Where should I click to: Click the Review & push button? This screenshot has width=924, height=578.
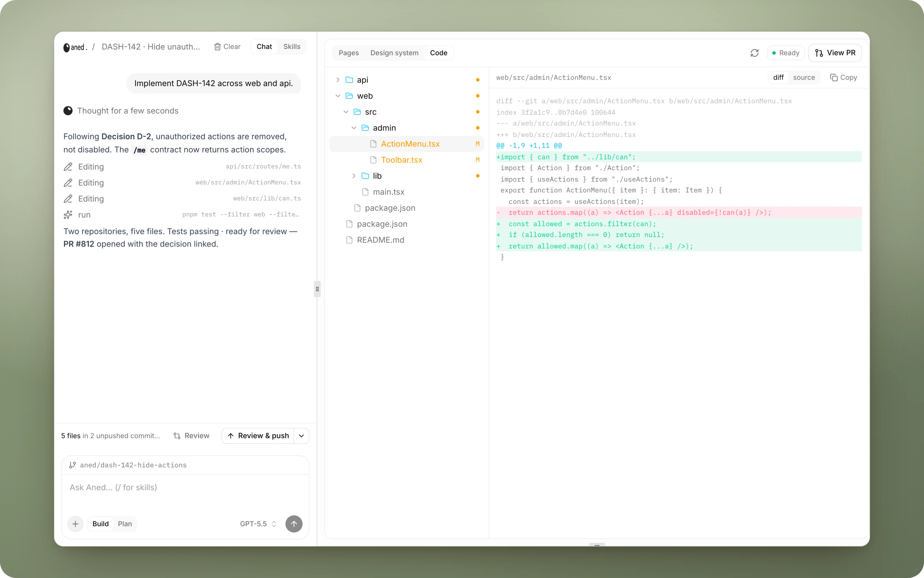click(x=258, y=436)
